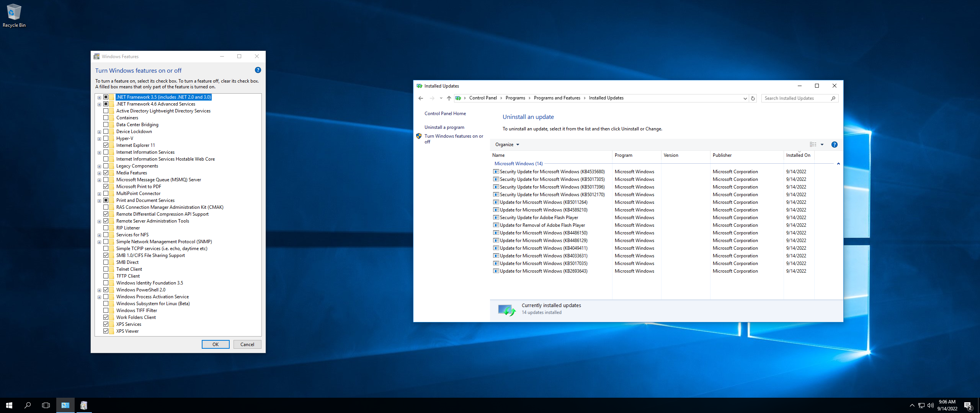
Task: Uncheck Internet Explorer 11
Action: [x=106, y=145]
